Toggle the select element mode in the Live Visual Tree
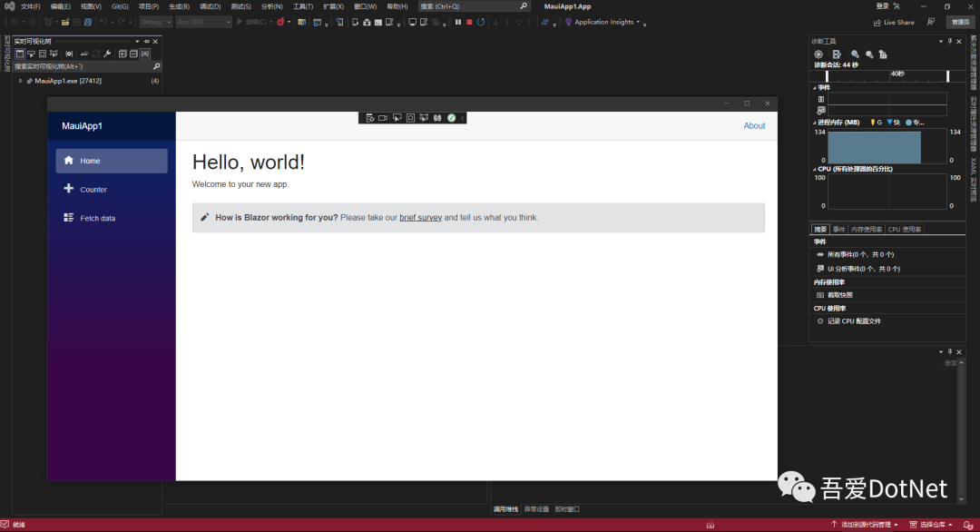Image resolution: width=980 pixels, height=532 pixels. tap(31, 54)
